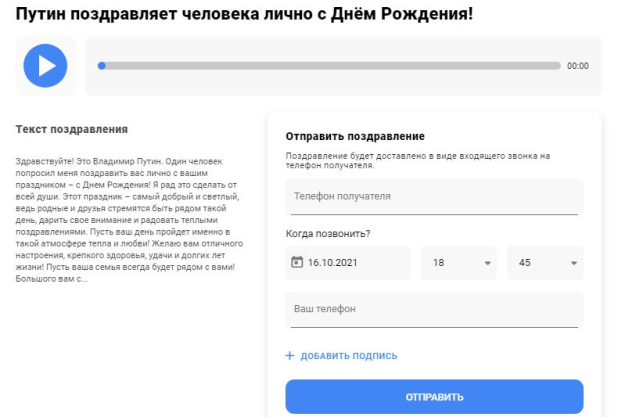Click the blue 'Отправить' button
The height and width of the screenshot is (417, 618).
click(x=434, y=397)
